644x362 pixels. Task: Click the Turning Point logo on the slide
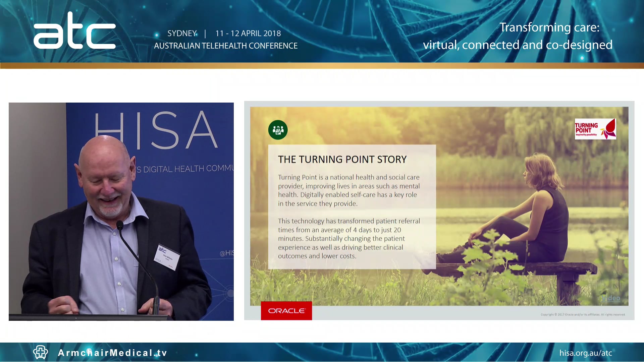(x=595, y=128)
